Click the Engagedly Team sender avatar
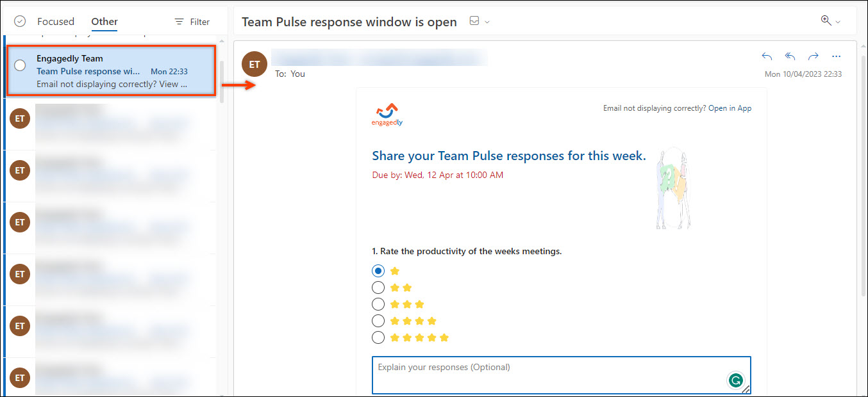The width and height of the screenshot is (868, 397). (254, 64)
